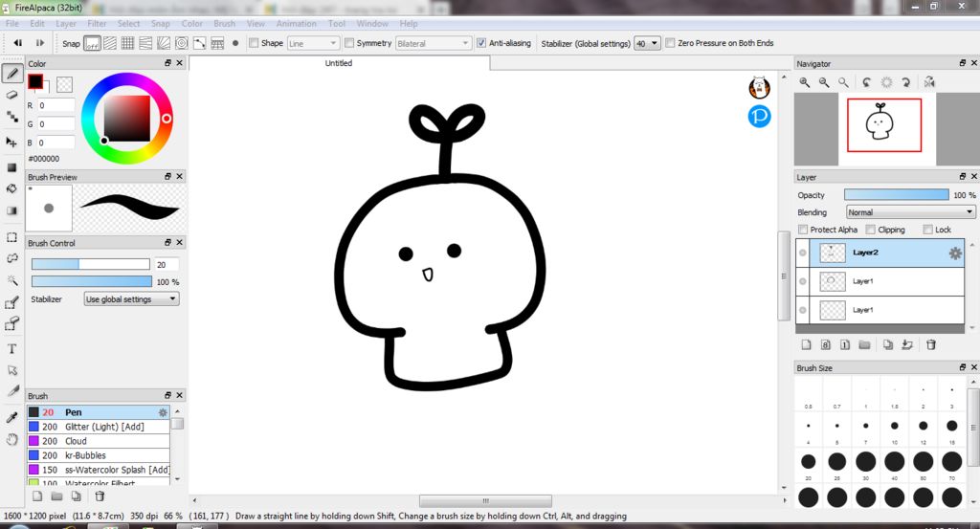Select the Magic Wand tool
This screenshot has height=529, width=980.
click(x=11, y=279)
